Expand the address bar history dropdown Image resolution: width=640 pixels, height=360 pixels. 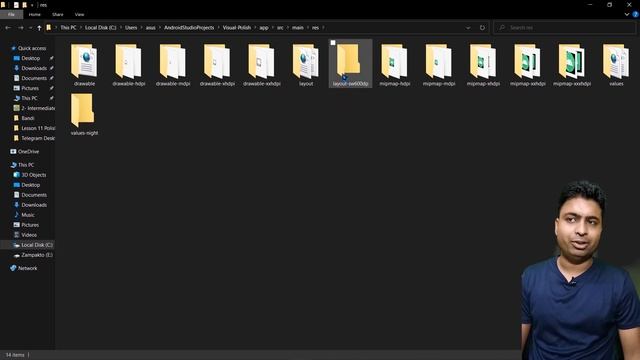(x=468, y=28)
